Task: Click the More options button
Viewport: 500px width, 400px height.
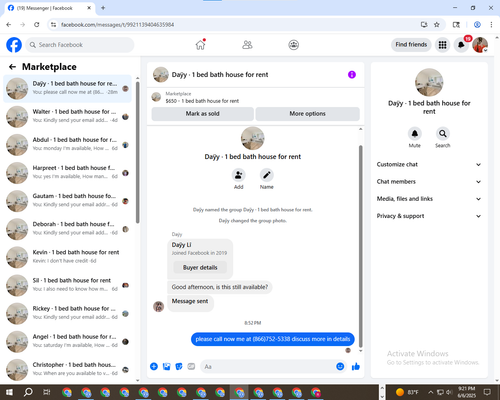Action: [307, 114]
